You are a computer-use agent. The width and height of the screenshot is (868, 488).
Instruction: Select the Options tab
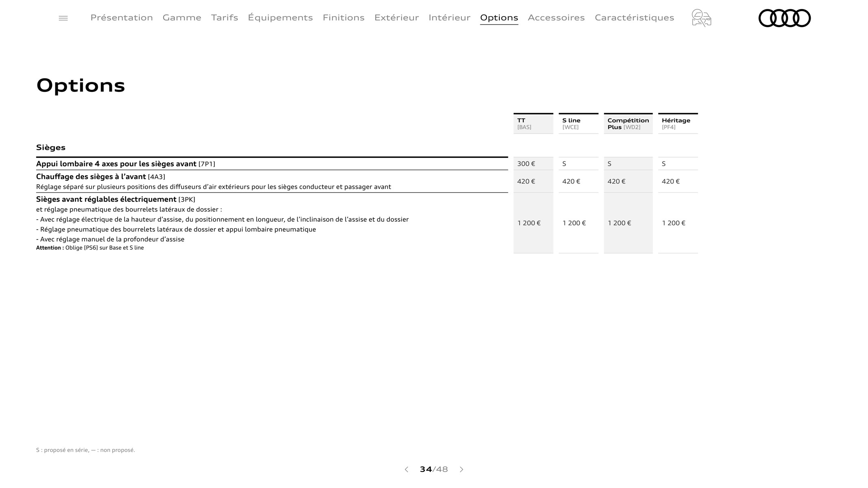(499, 17)
